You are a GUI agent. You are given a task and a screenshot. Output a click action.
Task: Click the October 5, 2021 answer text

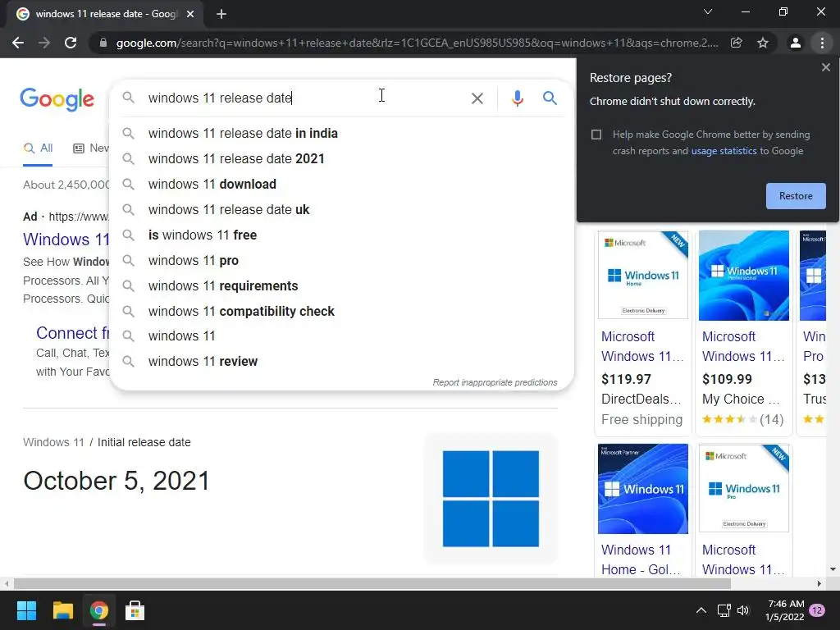tap(116, 481)
